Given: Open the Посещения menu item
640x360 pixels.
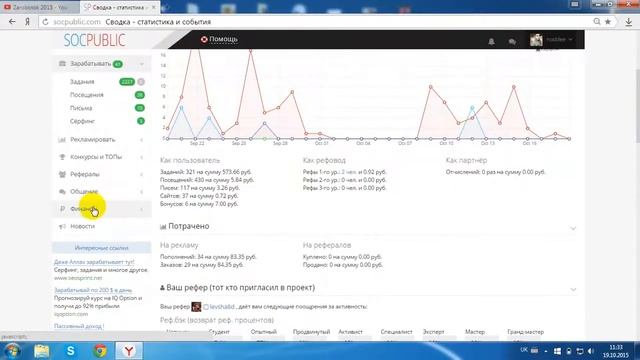Looking at the screenshot, I should pos(87,95).
